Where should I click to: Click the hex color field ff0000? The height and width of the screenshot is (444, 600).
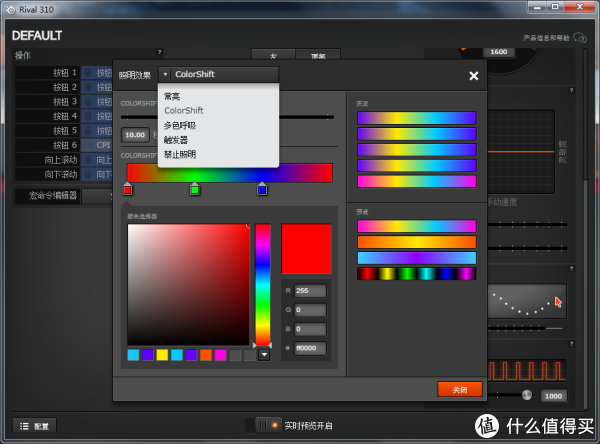[x=310, y=348]
